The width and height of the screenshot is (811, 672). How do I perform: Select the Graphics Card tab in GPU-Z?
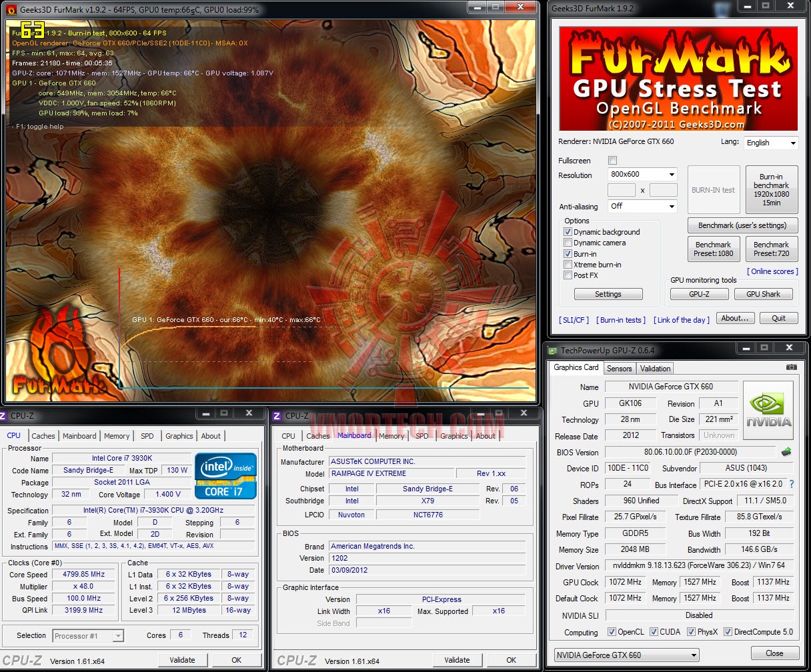point(576,367)
